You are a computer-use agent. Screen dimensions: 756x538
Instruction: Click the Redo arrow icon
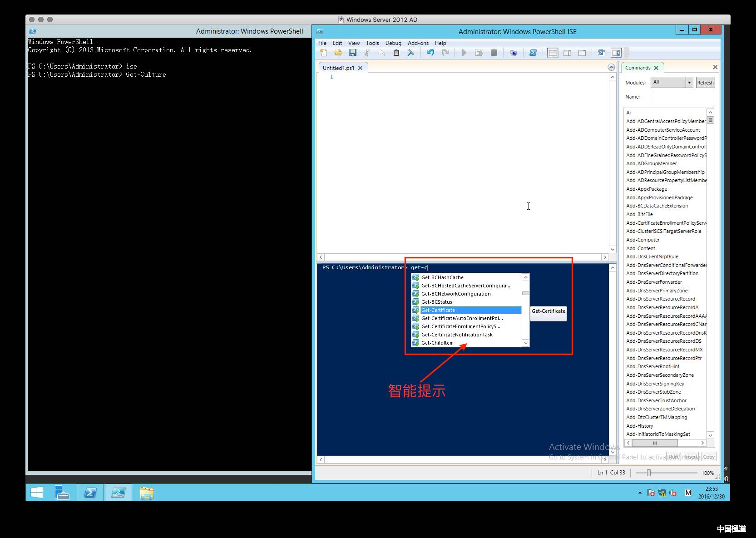point(445,53)
